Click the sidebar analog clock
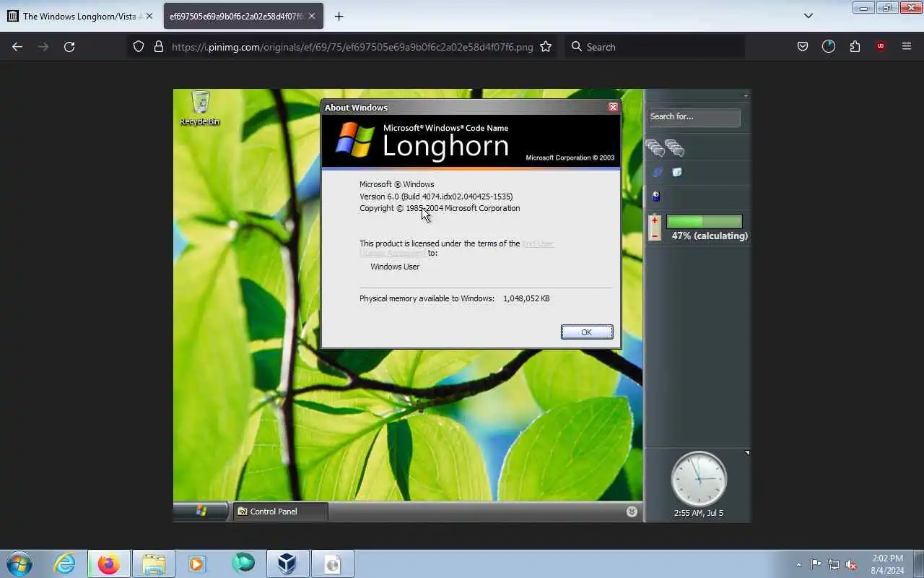 pos(699,479)
